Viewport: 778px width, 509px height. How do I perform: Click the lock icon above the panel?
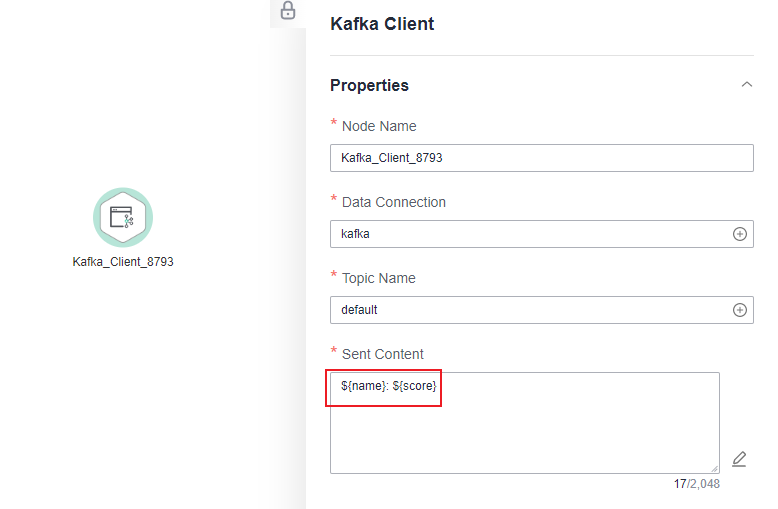click(288, 10)
